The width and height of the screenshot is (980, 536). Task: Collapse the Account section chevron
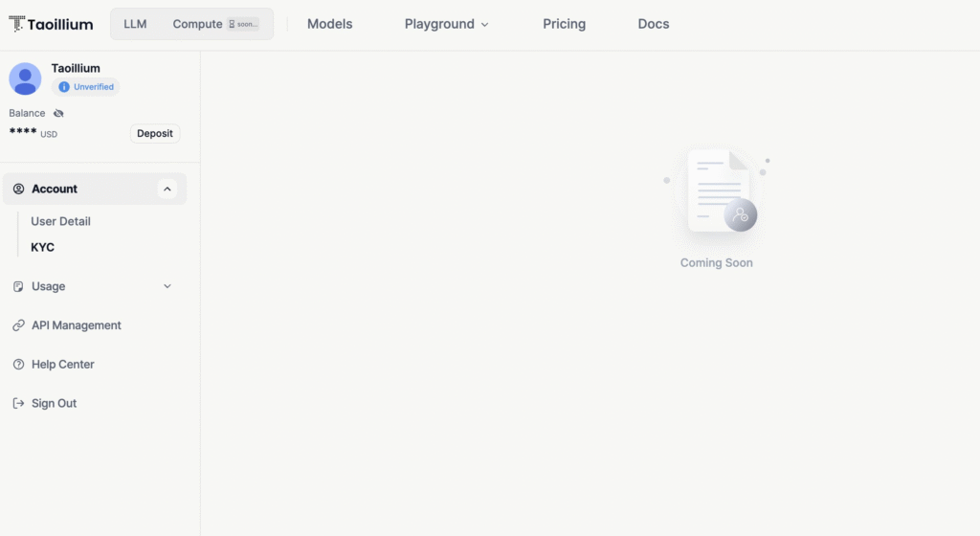pos(168,190)
